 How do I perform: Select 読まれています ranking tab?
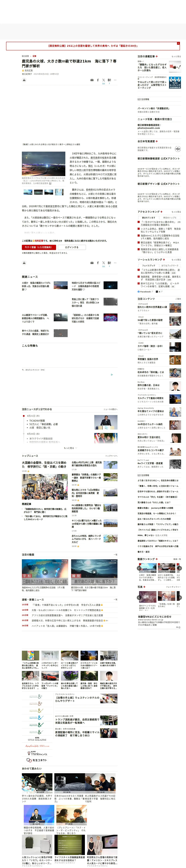(x=148, y=218)
